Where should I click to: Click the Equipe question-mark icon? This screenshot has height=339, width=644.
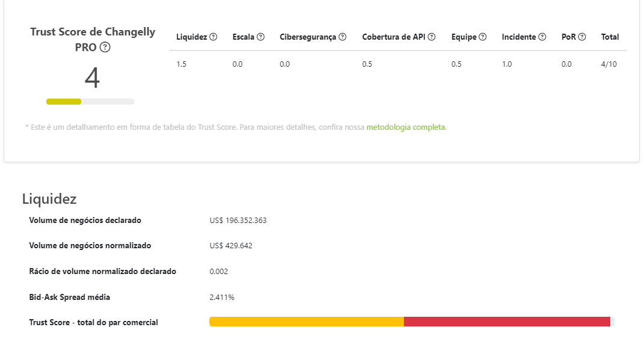(x=482, y=37)
